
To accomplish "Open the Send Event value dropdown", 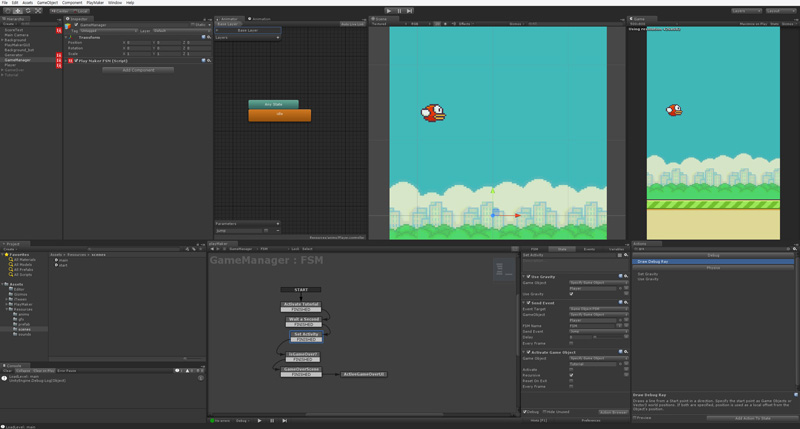I will coord(598,331).
